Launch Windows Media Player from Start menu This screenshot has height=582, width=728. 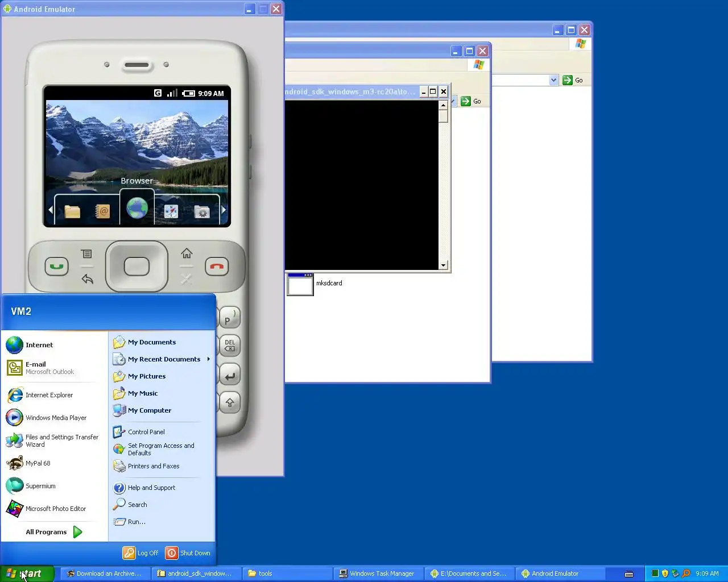click(55, 418)
